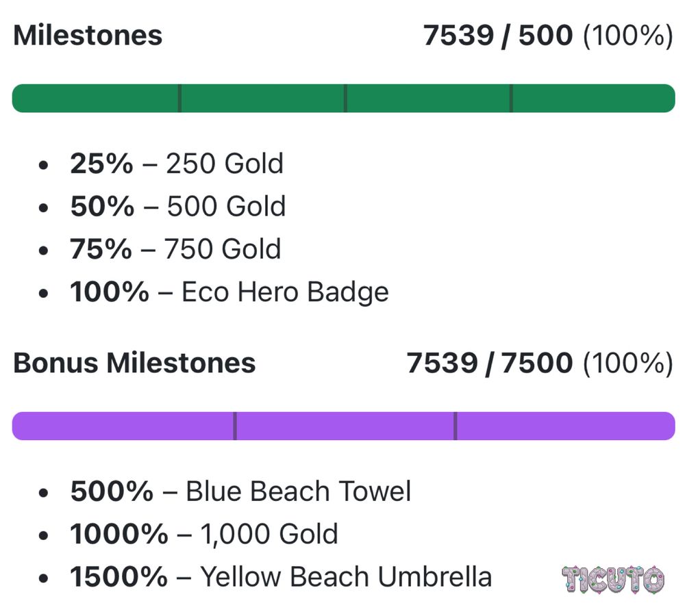Click the 7539 / 7500 bonus counter
Image resolution: width=685 pixels, height=616 pixels.
click(490, 363)
